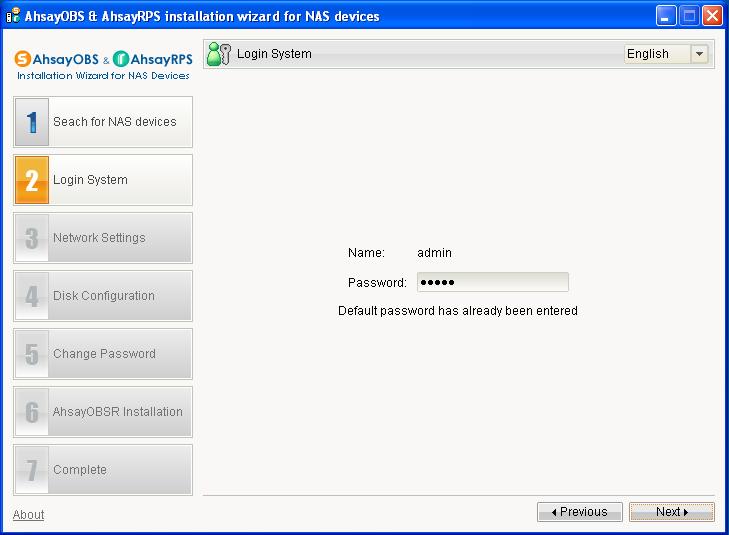
Task: Click 'Installation Wizard for NAS Devices' subtitle
Action: [x=103, y=76]
